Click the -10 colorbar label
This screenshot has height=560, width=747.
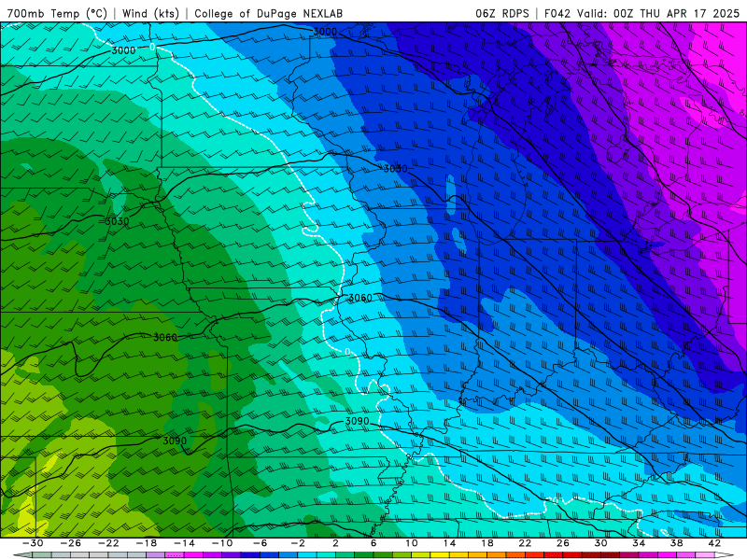222,543
